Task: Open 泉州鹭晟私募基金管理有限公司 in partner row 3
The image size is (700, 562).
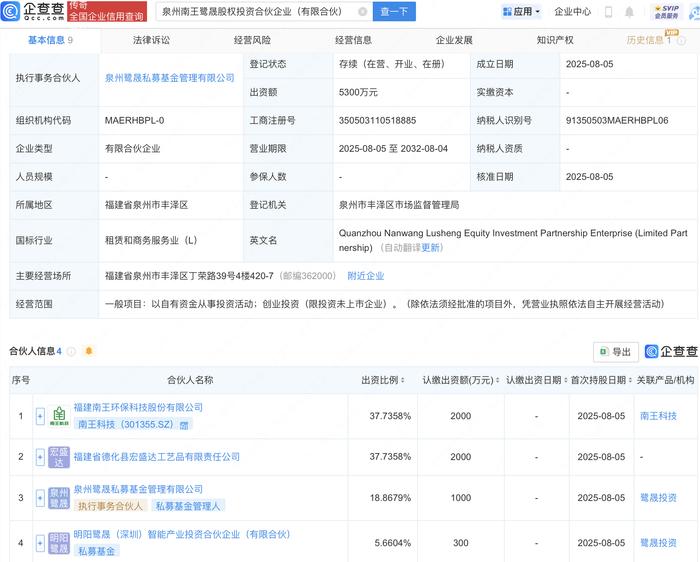Action: click(x=138, y=489)
